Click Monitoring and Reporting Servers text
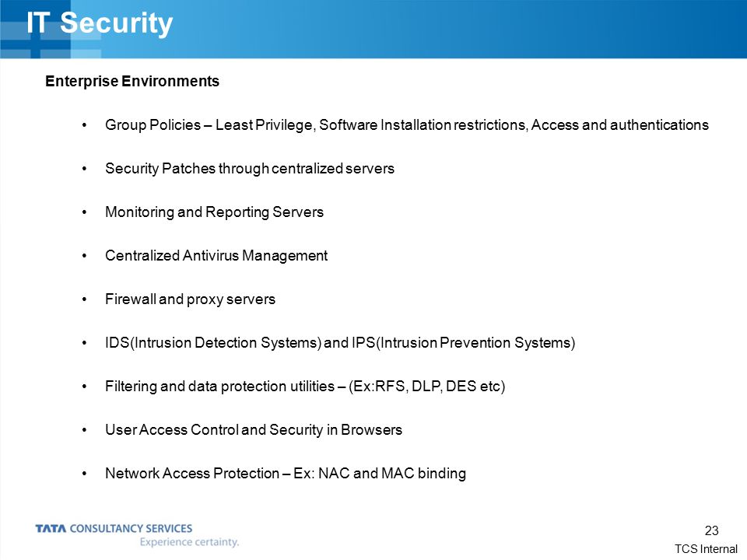Image resolution: width=747 pixels, height=560 pixels. point(214,212)
